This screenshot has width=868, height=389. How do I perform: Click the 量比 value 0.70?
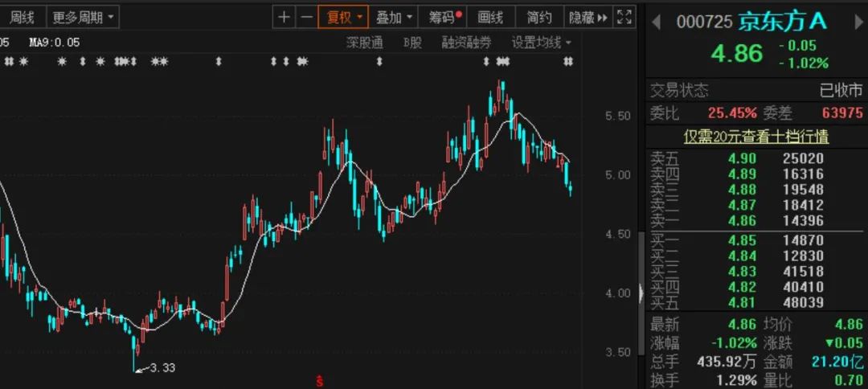click(x=848, y=380)
